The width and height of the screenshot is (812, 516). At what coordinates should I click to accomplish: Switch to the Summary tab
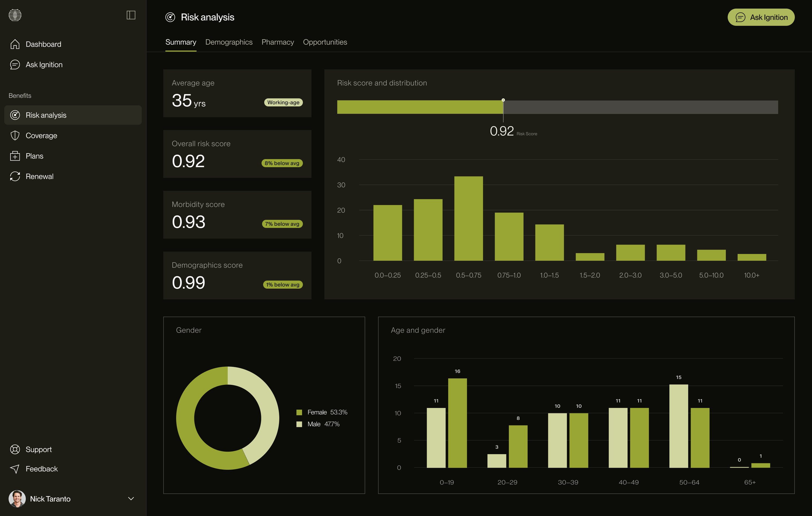pos(181,42)
